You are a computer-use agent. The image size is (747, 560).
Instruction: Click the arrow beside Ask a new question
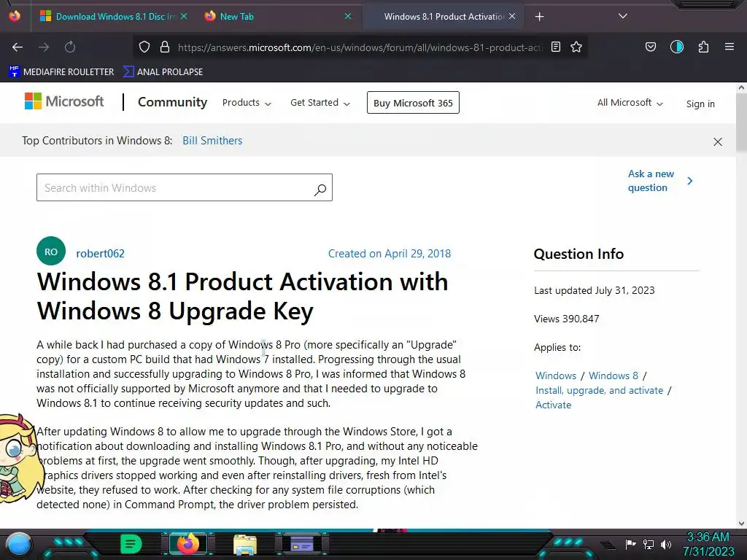pyautogui.click(x=690, y=181)
